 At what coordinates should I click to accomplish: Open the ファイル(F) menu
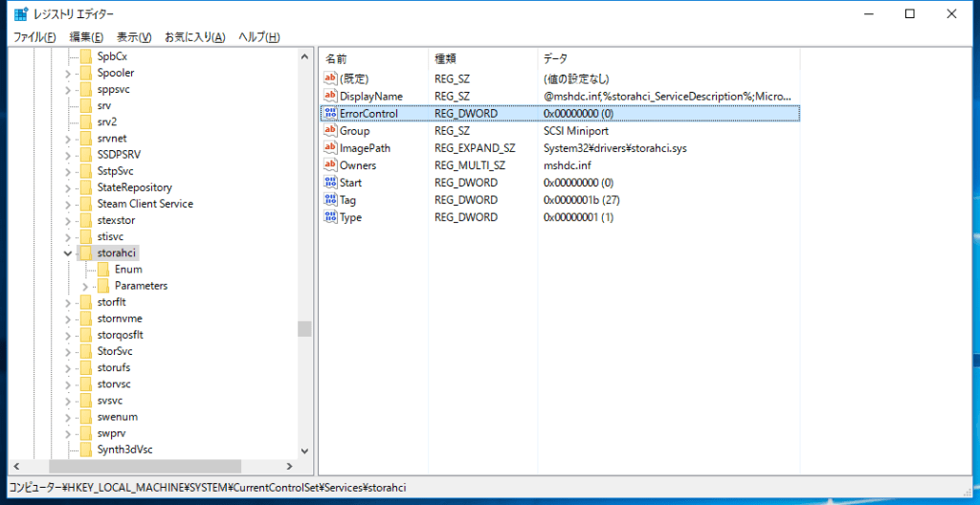(34, 37)
